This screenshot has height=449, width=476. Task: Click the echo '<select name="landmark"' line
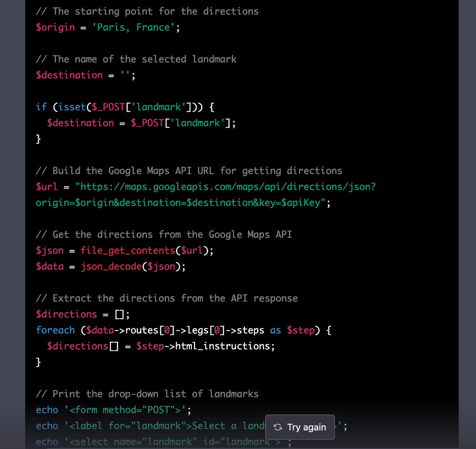pyautogui.click(x=164, y=442)
